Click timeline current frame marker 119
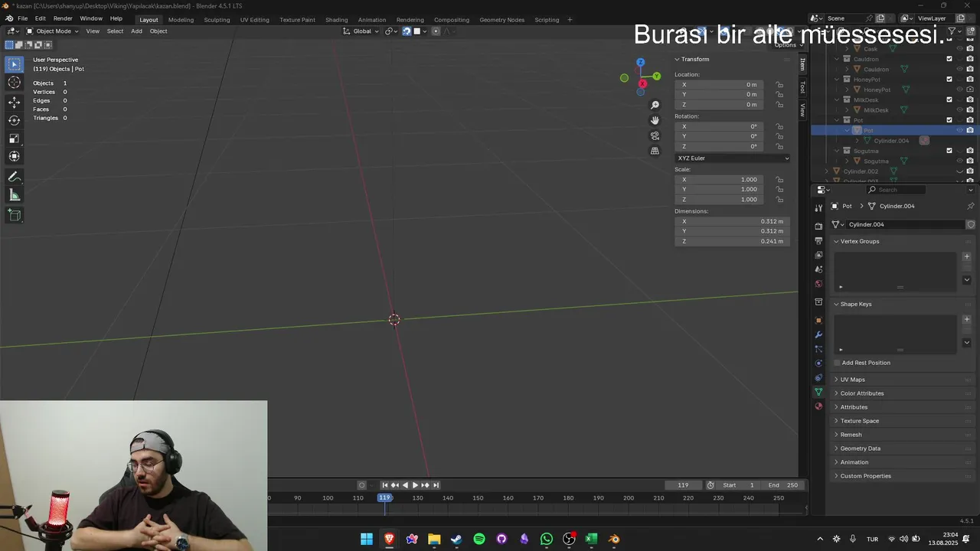980x551 pixels. pyautogui.click(x=384, y=498)
